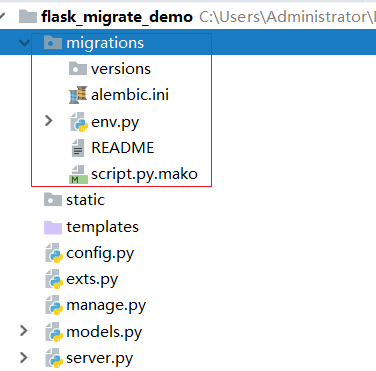Expand the env.py file node arrow

[49, 121]
